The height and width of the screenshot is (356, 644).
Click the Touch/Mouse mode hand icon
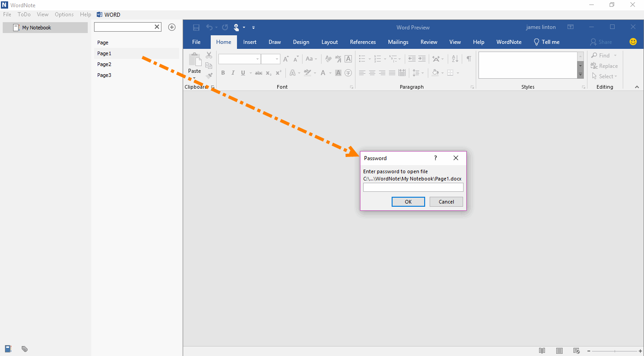click(237, 27)
